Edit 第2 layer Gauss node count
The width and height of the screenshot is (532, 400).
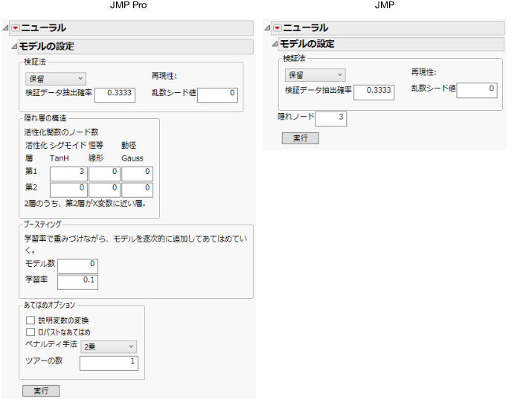click(x=138, y=190)
